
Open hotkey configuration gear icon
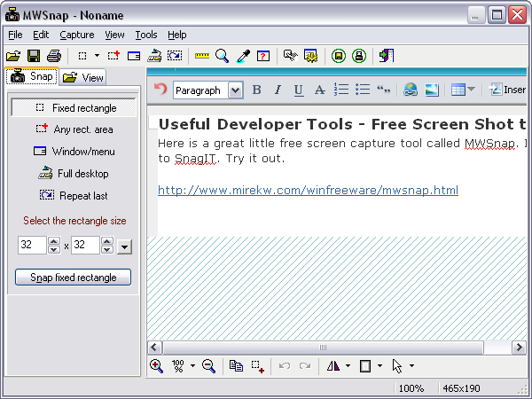(311, 56)
